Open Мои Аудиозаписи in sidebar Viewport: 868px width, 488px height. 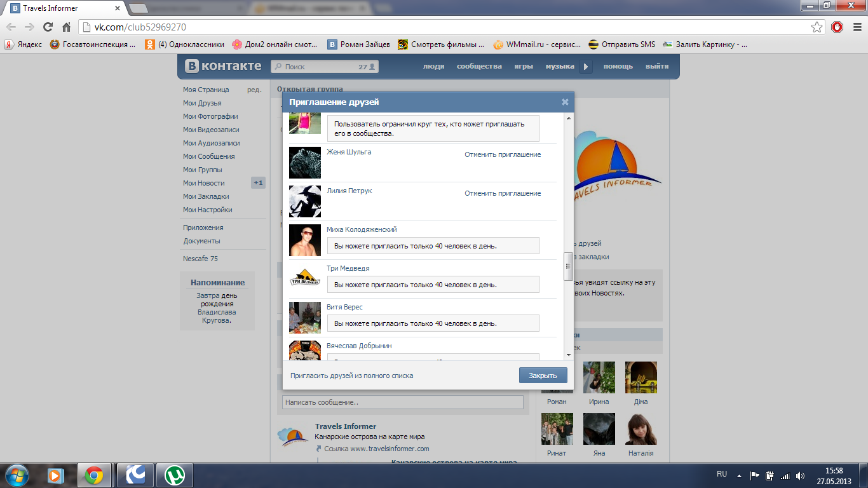(212, 143)
